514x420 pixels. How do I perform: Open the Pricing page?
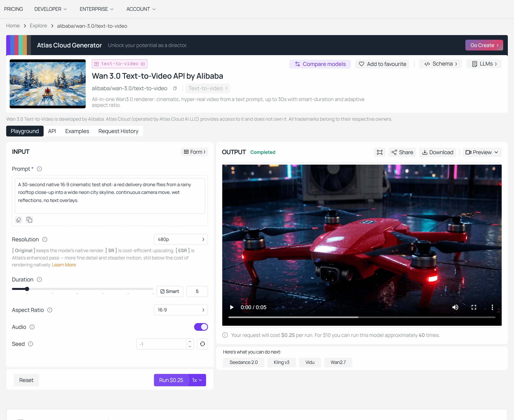click(14, 9)
